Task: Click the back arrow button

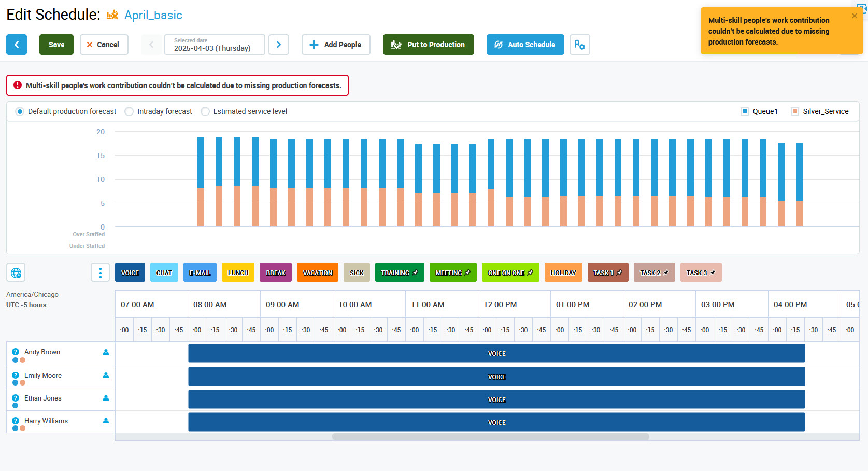Action: [17, 45]
